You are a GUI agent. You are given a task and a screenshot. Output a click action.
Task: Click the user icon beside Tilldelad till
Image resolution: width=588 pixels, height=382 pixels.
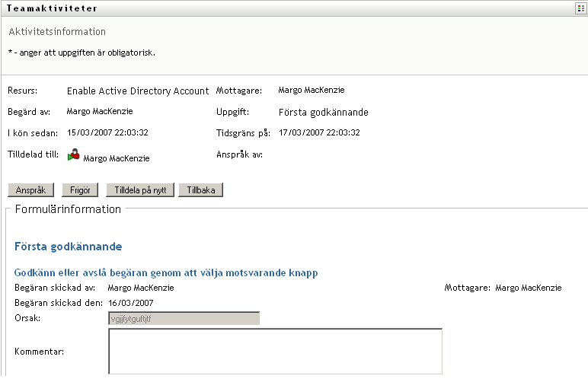74,157
